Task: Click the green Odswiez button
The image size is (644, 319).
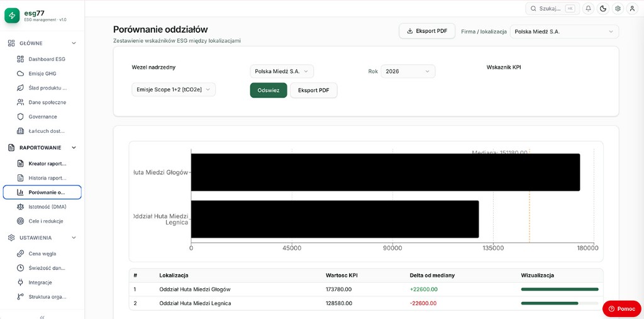Action: click(269, 91)
